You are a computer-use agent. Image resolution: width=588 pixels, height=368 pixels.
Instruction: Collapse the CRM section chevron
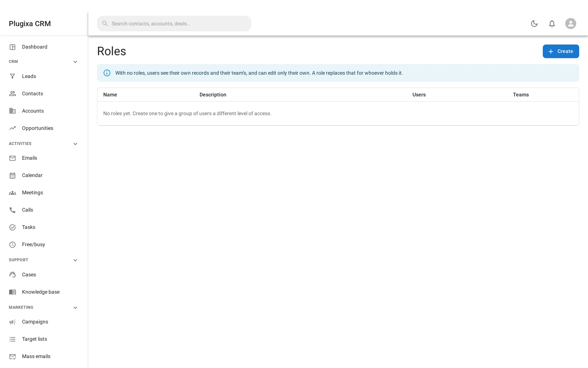(x=75, y=62)
